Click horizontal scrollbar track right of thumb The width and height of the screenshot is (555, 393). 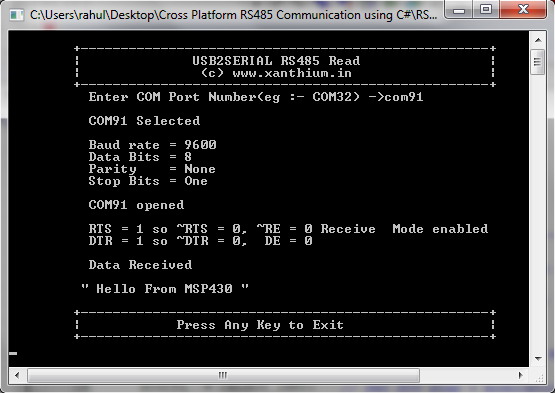tap(466, 375)
